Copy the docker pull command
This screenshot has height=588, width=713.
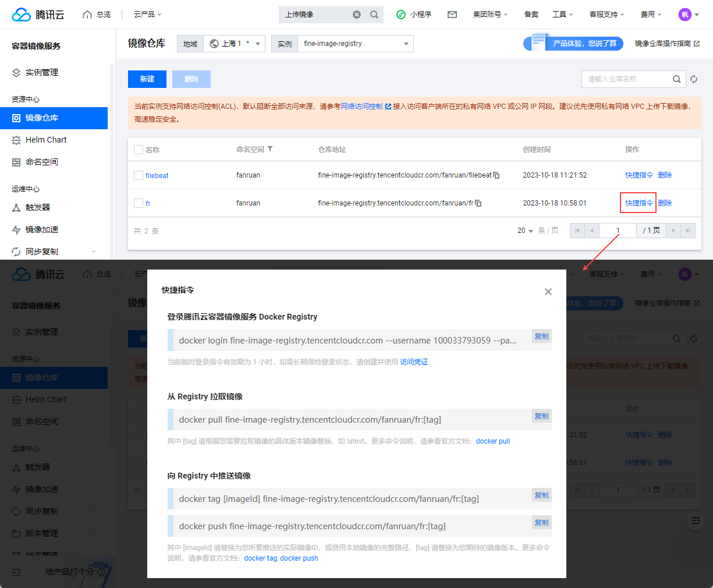[541, 416]
